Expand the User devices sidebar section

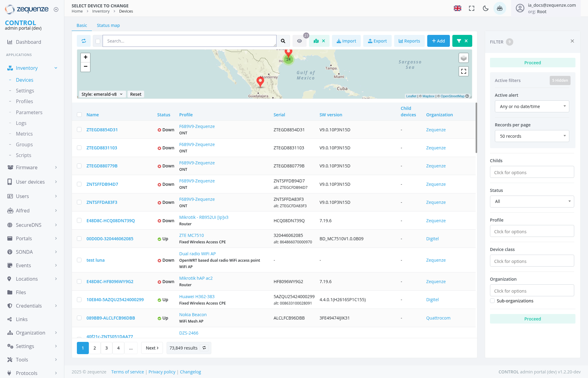point(56,182)
